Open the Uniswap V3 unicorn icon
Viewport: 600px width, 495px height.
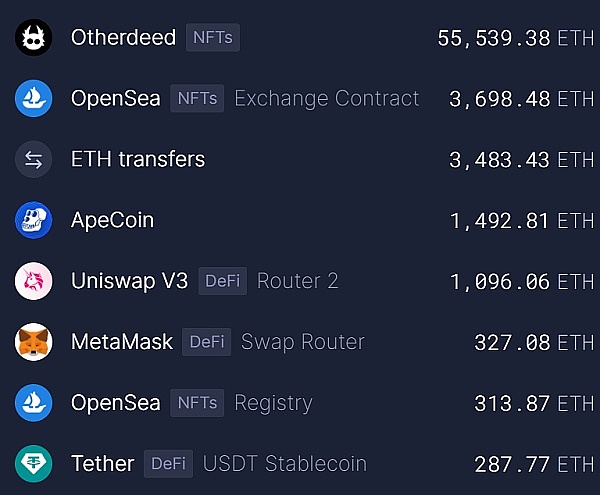pos(34,281)
